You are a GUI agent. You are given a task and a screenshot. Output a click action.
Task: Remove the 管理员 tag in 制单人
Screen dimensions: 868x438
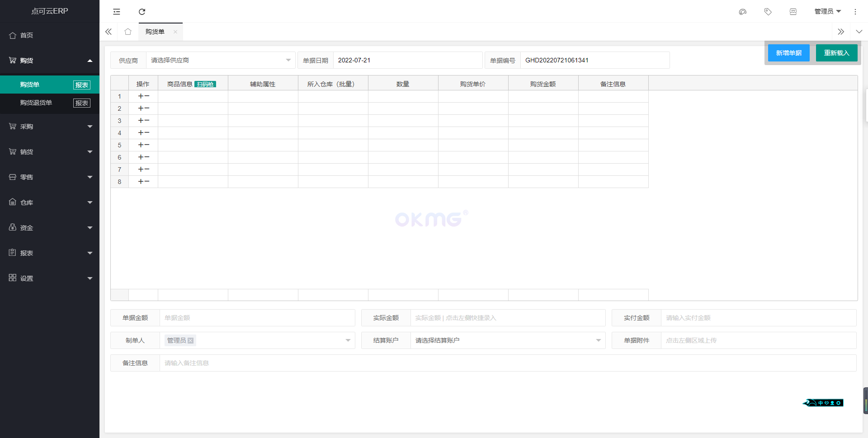click(x=191, y=341)
